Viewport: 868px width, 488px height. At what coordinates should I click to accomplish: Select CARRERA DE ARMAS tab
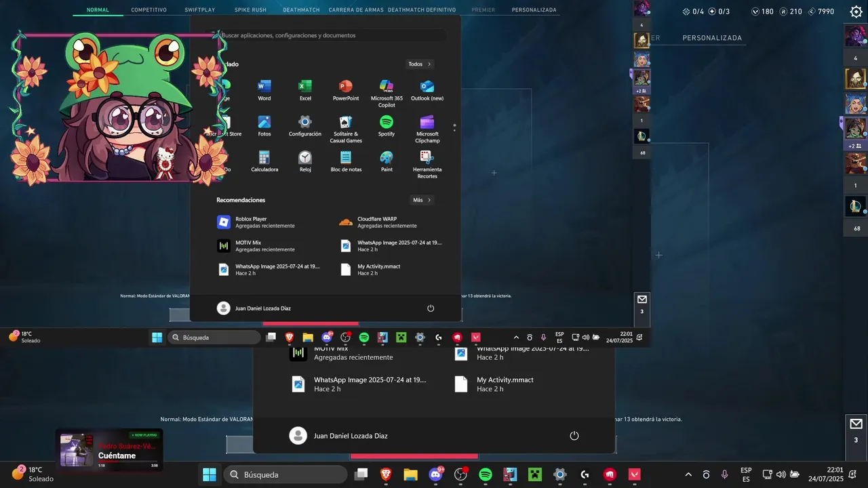coord(356,10)
